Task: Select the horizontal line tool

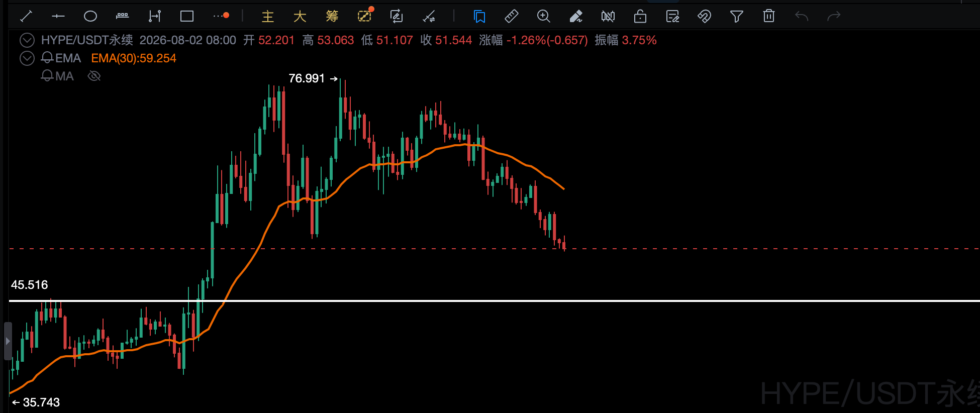Action: pyautogui.click(x=58, y=17)
